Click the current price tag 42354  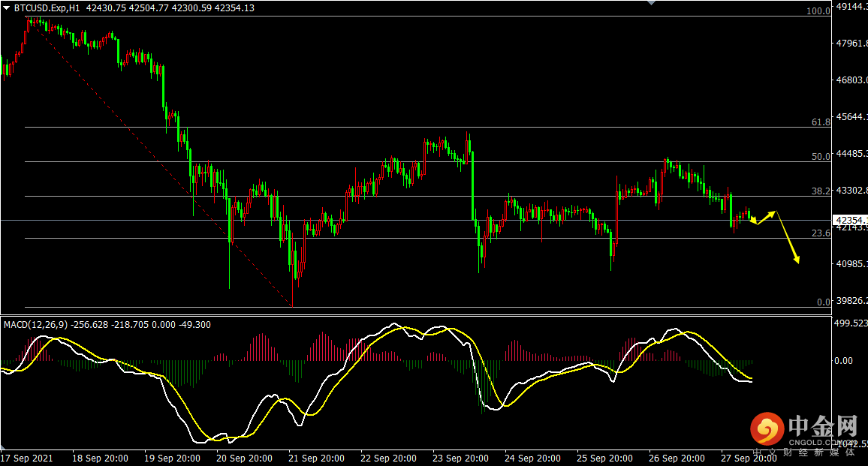pos(850,220)
